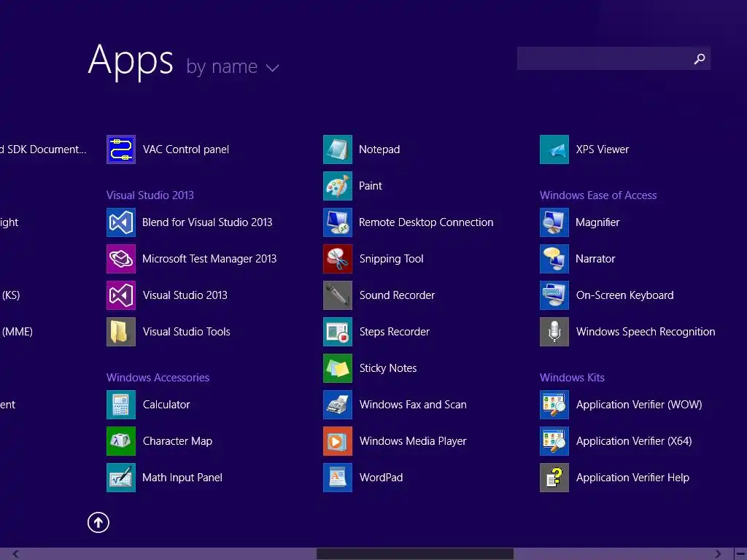This screenshot has width=747, height=560.
Task: Open the Character Map icon
Action: tap(121, 441)
